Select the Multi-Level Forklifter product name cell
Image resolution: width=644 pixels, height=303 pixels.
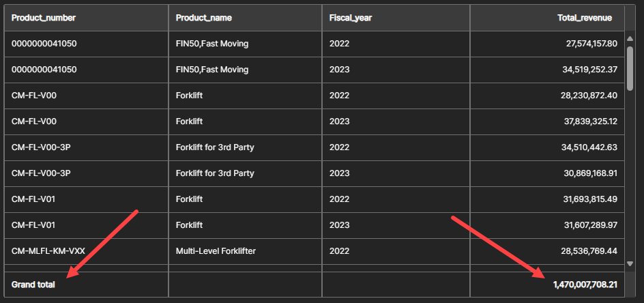click(x=245, y=250)
